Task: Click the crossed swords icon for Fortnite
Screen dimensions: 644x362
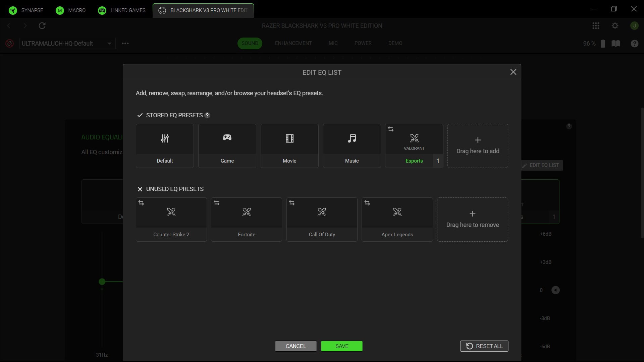Action: (x=247, y=212)
